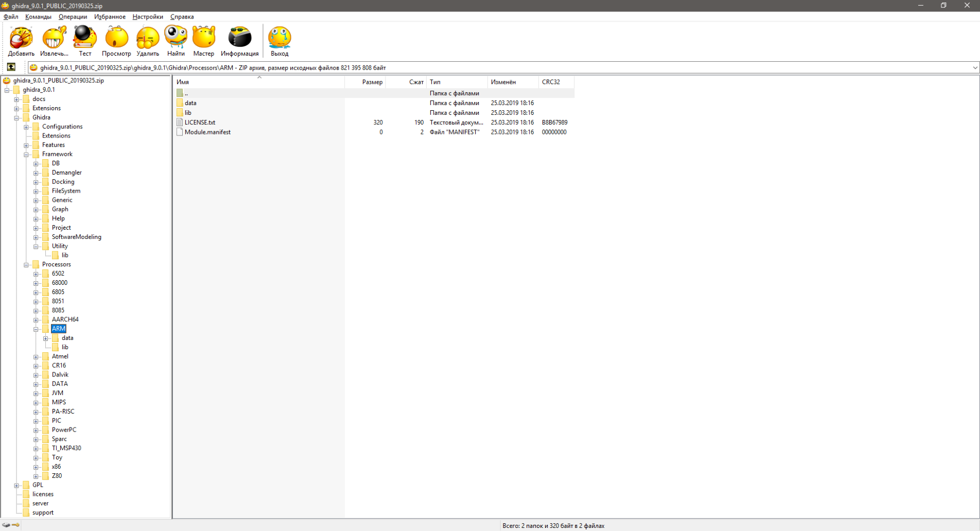Select Module.manifest in file list
Image resolution: width=980 pixels, height=531 pixels.
pos(207,132)
